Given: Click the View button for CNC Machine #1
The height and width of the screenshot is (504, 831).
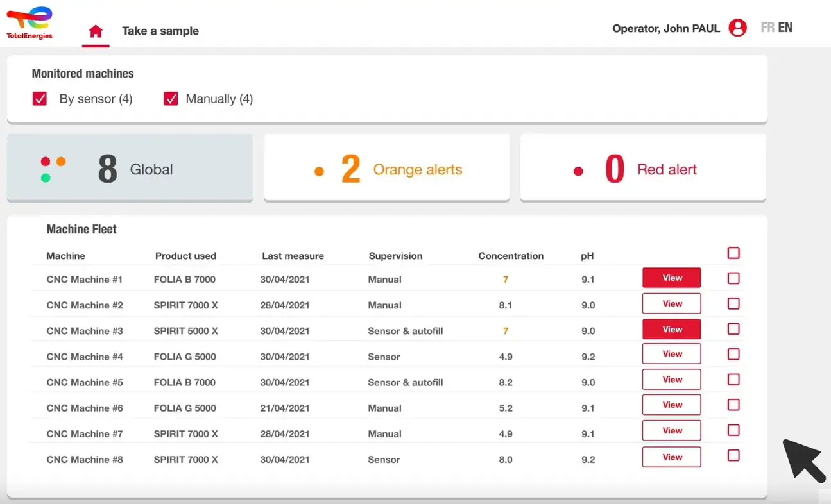Looking at the screenshot, I should click(671, 278).
